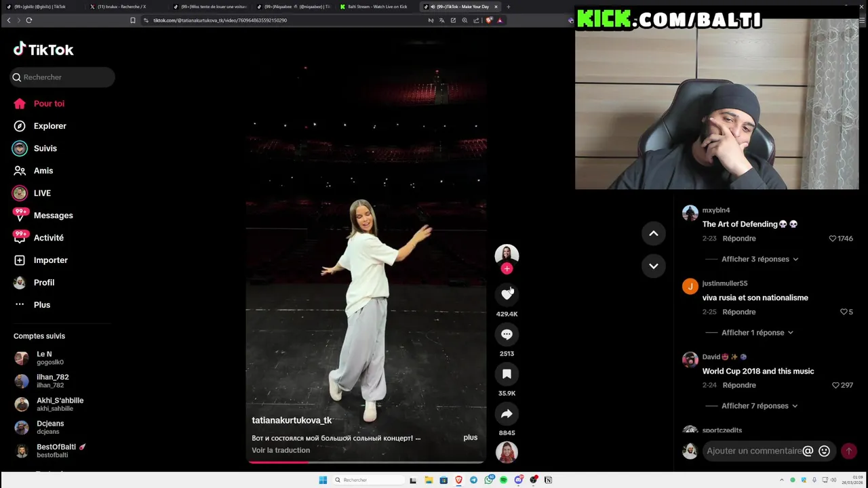Open video comments bubble icon
Screen dimensions: 868x488
click(x=507, y=334)
